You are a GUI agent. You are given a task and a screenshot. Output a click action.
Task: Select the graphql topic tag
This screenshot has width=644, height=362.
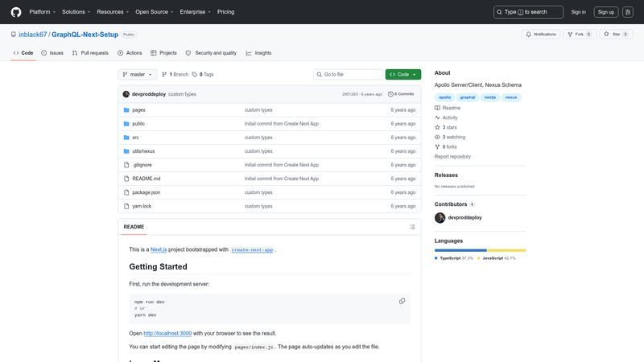tap(468, 97)
